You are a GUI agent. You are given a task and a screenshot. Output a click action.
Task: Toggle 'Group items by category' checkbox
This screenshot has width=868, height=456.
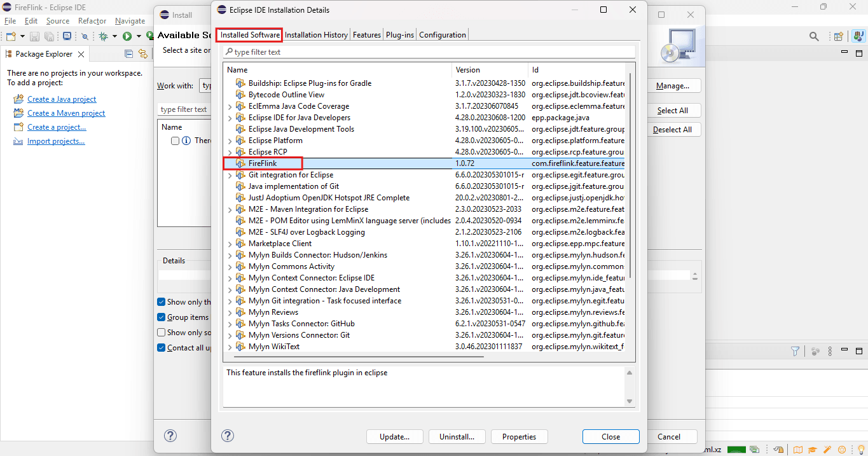[162, 317]
